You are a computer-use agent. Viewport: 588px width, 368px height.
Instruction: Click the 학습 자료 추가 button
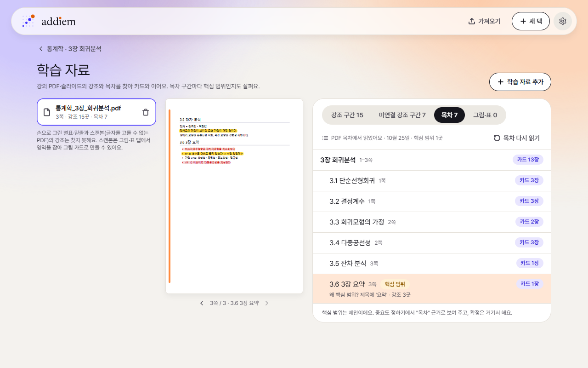click(520, 82)
